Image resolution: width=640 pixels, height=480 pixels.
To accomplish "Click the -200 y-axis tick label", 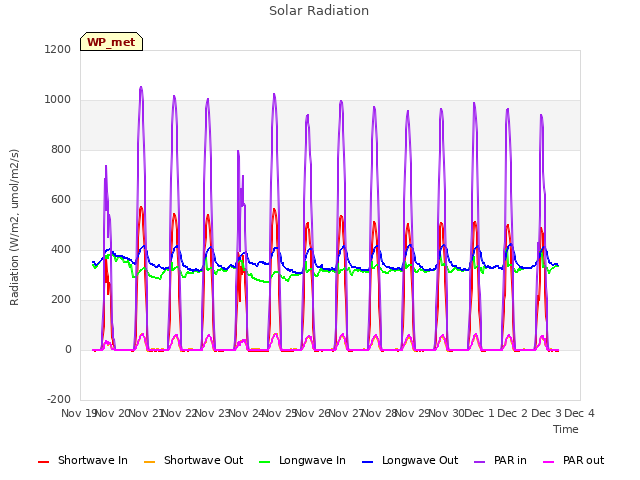I will (59, 399).
